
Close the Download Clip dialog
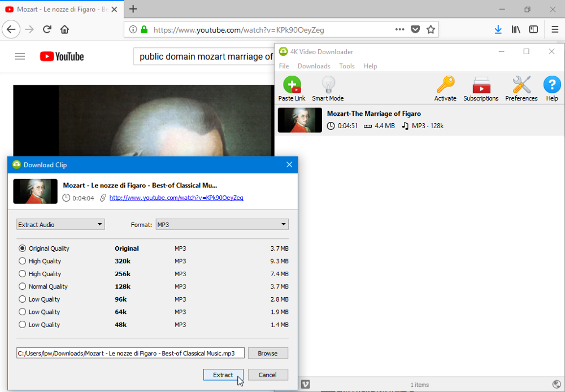[289, 165]
